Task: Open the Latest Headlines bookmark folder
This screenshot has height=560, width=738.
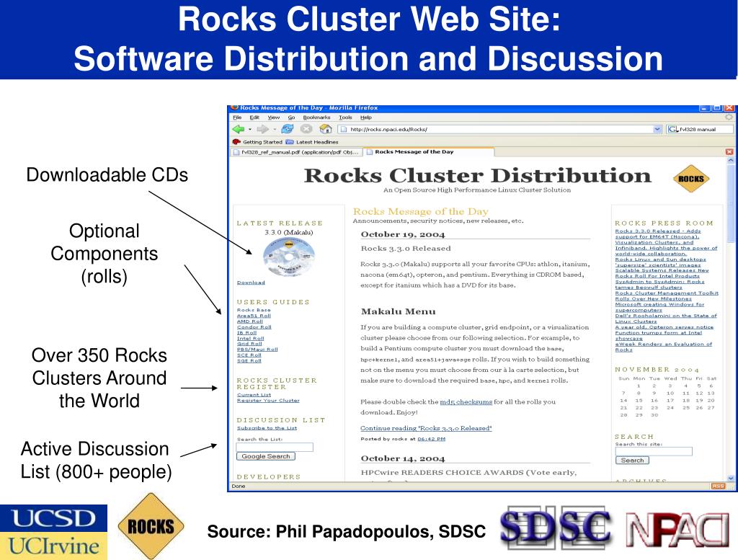Action: point(312,142)
